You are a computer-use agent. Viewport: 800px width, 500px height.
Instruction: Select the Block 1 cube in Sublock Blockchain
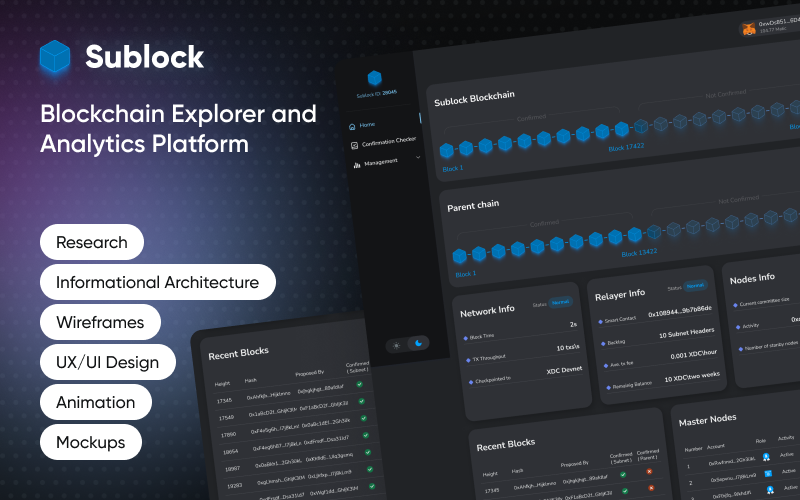click(446, 151)
